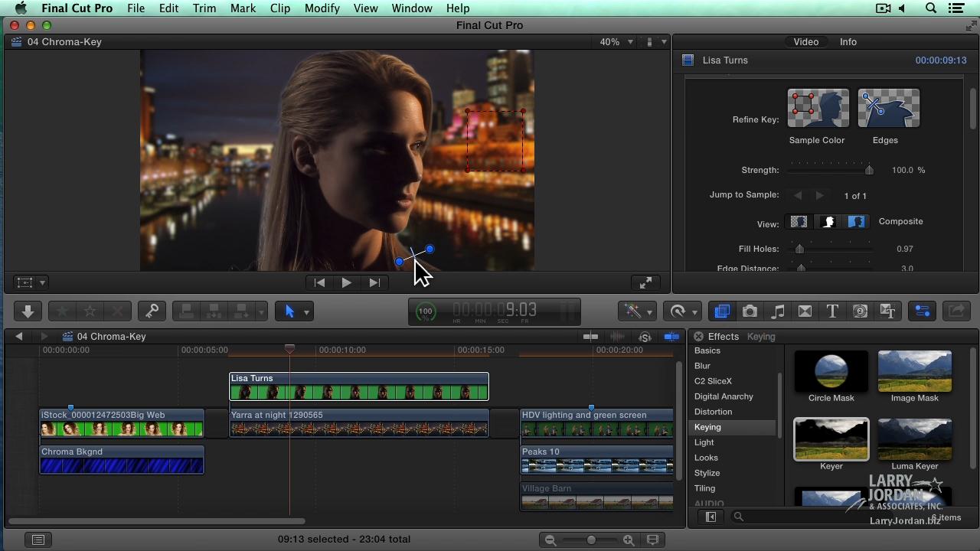Open the Trim menu

click(204, 8)
